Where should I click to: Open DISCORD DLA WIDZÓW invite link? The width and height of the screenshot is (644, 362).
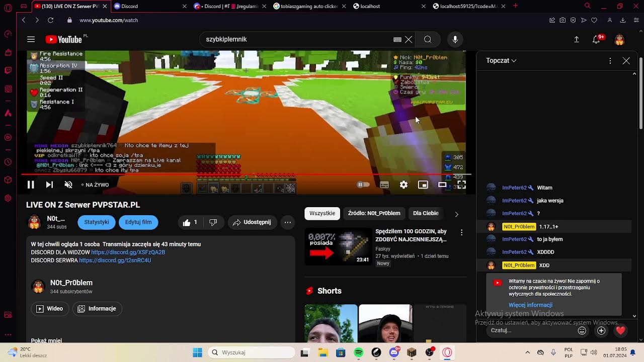pos(128,252)
